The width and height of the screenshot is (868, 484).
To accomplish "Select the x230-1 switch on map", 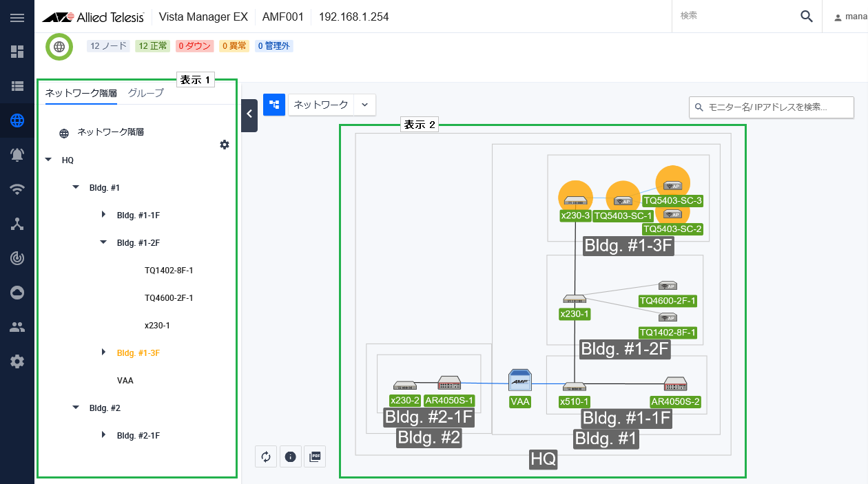I will point(575,299).
